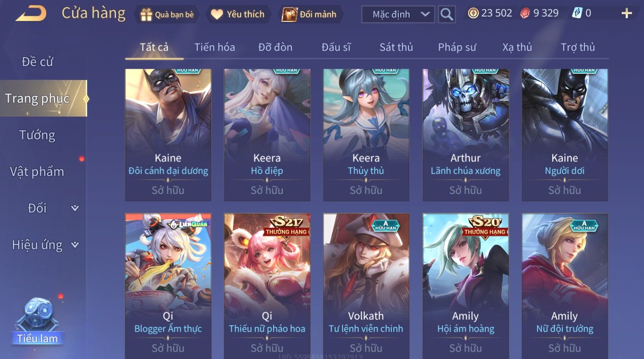Click the red ruby currency icon
The height and width of the screenshot is (359, 644).
point(525,14)
